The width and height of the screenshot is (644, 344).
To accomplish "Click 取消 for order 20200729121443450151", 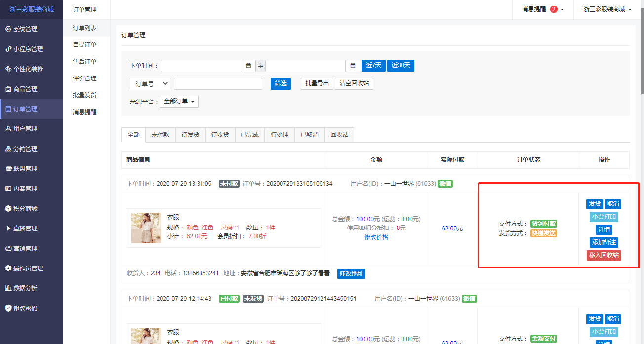I will pos(613,319).
